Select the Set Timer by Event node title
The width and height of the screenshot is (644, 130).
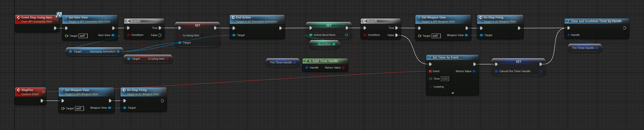coord(446,57)
